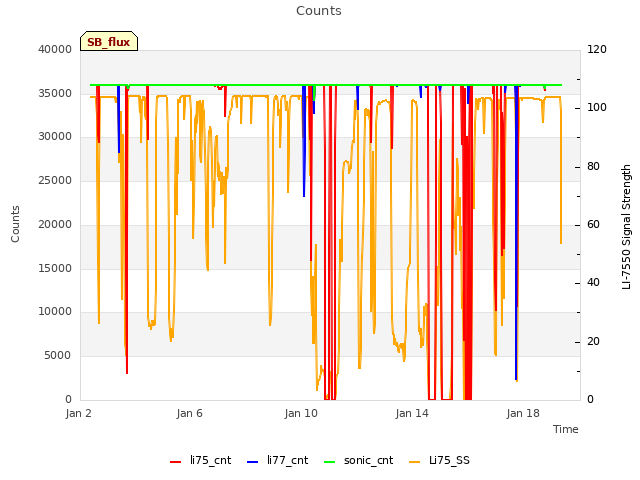Click the green sonic_cnt legend swatch
The width and height of the screenshot is (640, 480).
click(x=329, y=462)
